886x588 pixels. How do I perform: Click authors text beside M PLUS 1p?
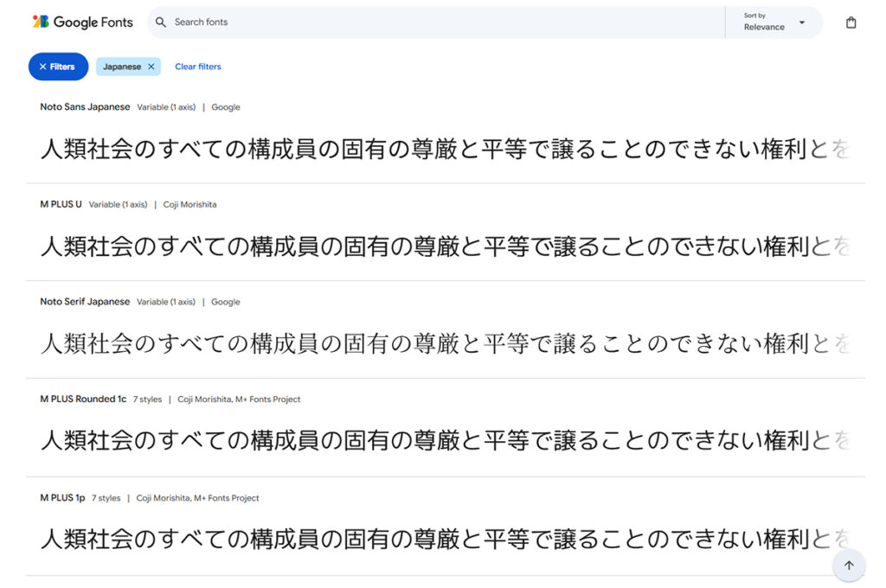(198, 498)
